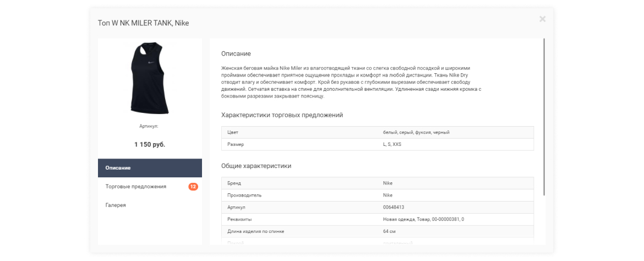Click the size value L, S, XXS

click(x=392, y=144)
